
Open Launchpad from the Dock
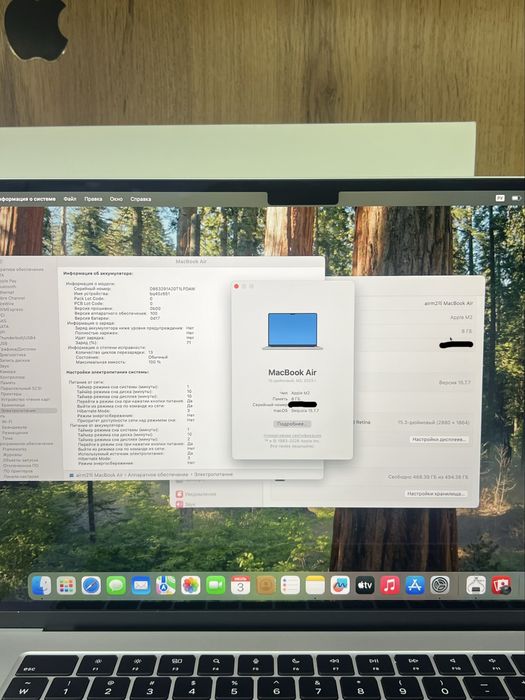coord(66,585)
